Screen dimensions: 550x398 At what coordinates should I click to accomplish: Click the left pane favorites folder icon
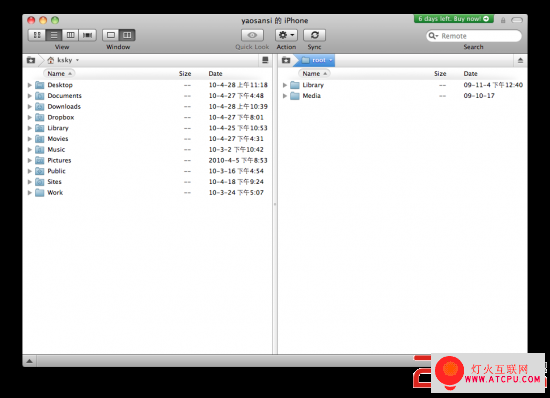[x=31, y=60]
